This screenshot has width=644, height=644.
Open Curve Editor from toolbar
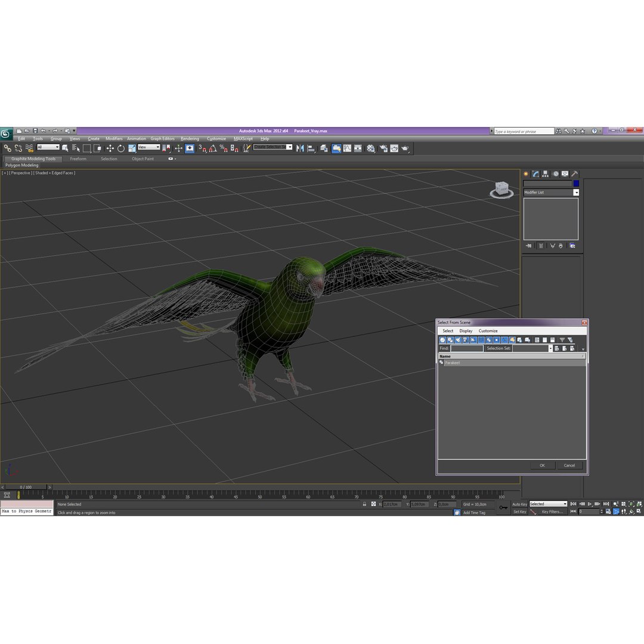point(348,148)
